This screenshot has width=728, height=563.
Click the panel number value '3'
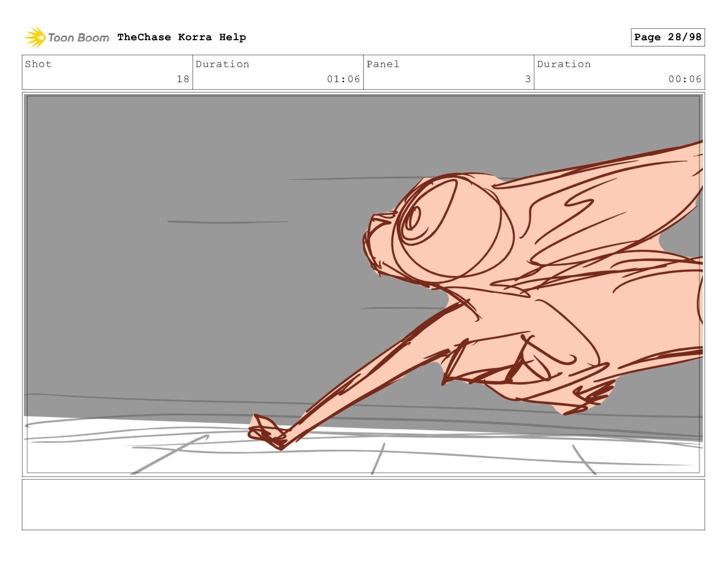pyautogui.click(x=528, y=79)
